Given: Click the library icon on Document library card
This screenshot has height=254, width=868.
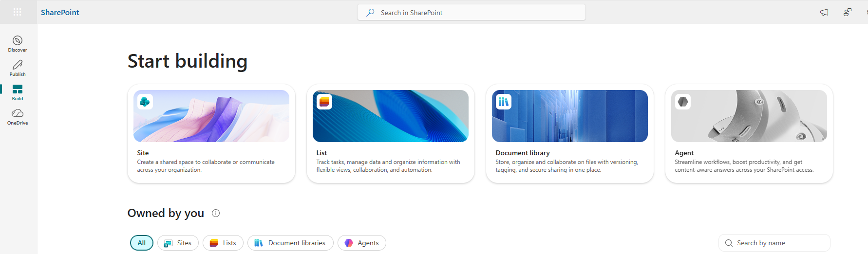Looking at the screenshot, I should click(504, 102).
